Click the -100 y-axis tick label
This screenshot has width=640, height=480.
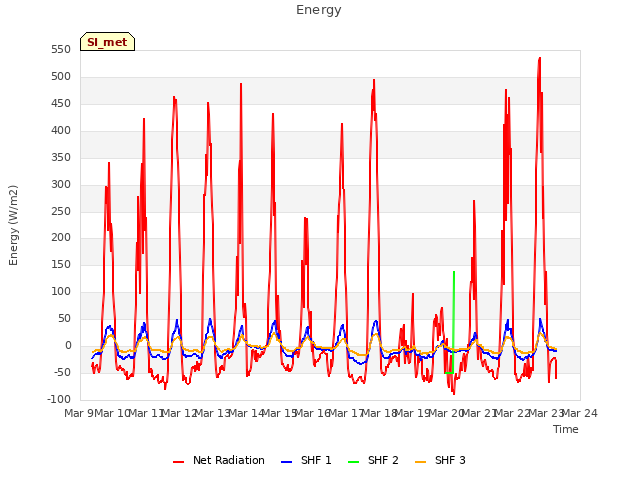[x=59, y=399]
